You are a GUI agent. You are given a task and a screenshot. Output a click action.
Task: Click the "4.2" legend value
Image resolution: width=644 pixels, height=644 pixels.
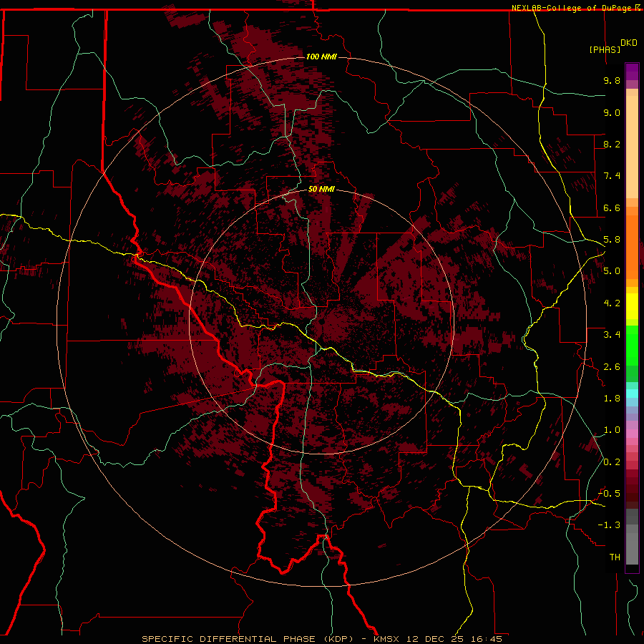click(612, 303)
